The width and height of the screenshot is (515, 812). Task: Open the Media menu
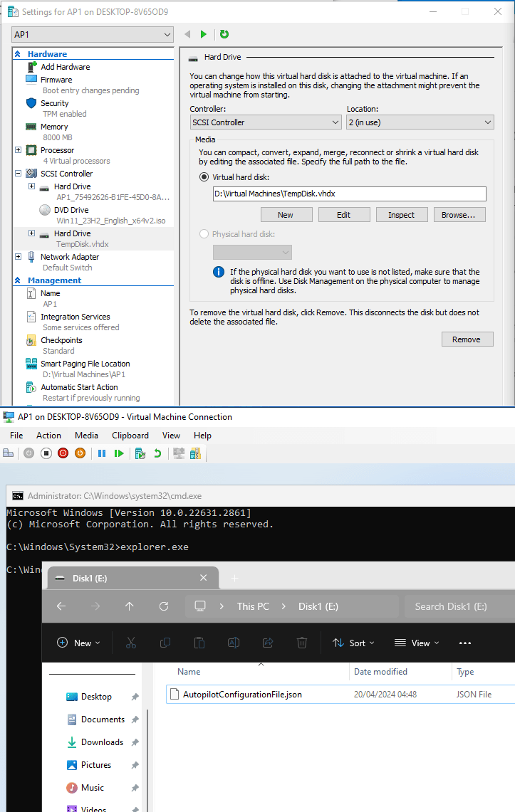(86, 436)
